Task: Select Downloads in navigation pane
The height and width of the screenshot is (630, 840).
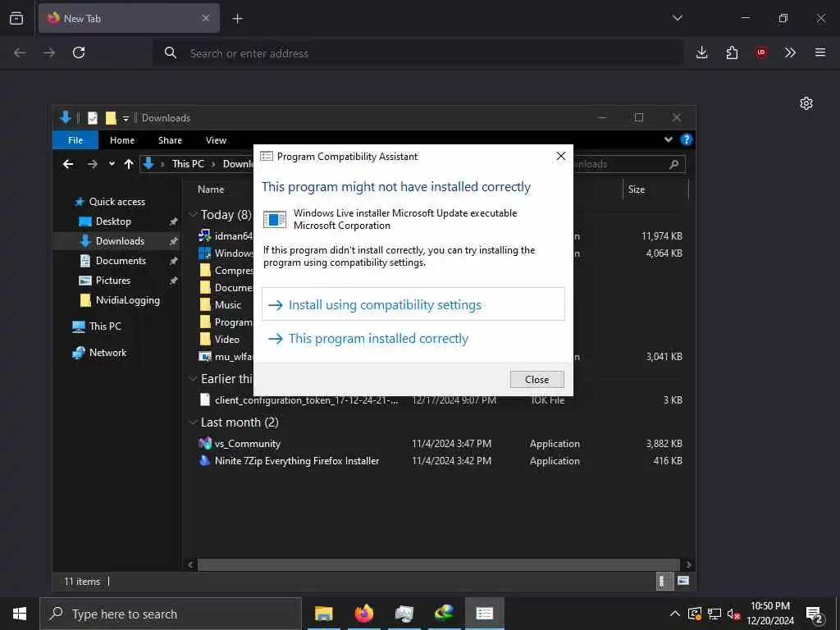Action: pyautogui.click(x=116, y=241)
